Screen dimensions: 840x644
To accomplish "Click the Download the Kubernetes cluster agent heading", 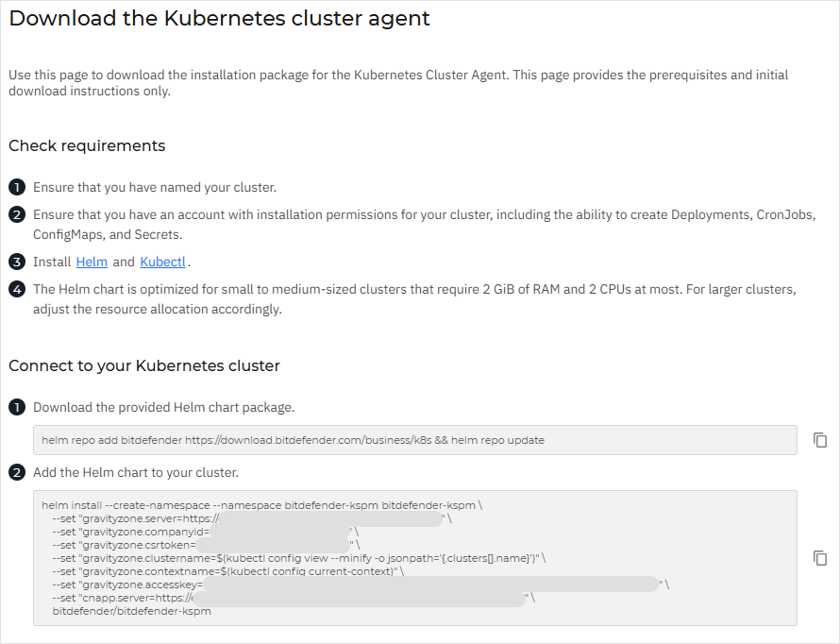I will [218, 18].
